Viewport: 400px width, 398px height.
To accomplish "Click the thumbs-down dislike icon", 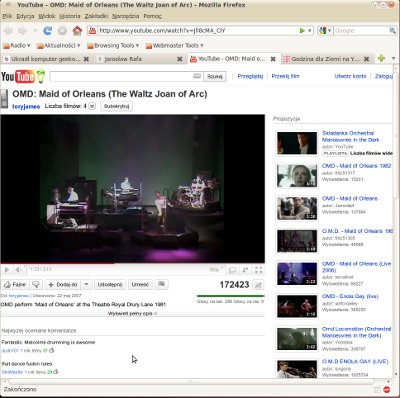I will 36,285.
